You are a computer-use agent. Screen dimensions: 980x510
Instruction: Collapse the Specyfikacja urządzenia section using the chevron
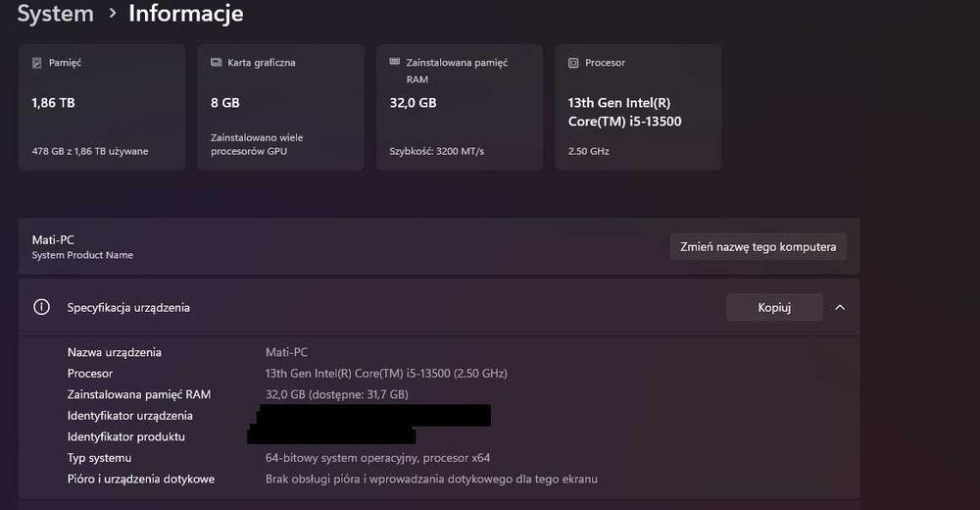[x=840, y=307]
